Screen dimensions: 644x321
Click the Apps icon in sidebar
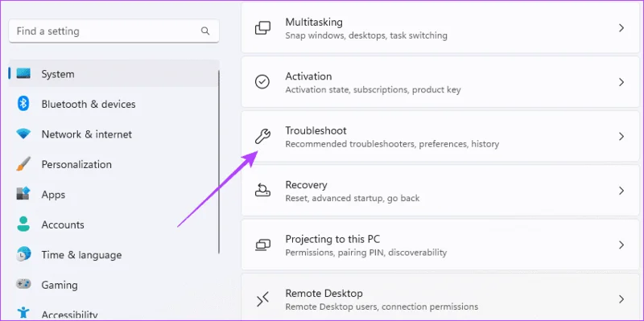[23, 194]
